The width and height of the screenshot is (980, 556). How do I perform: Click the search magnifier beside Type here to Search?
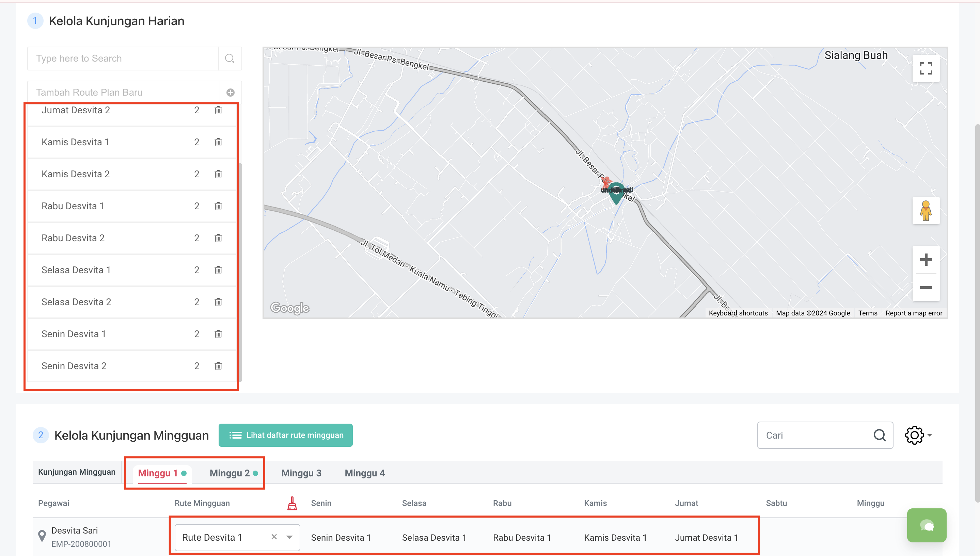point(230,59)
